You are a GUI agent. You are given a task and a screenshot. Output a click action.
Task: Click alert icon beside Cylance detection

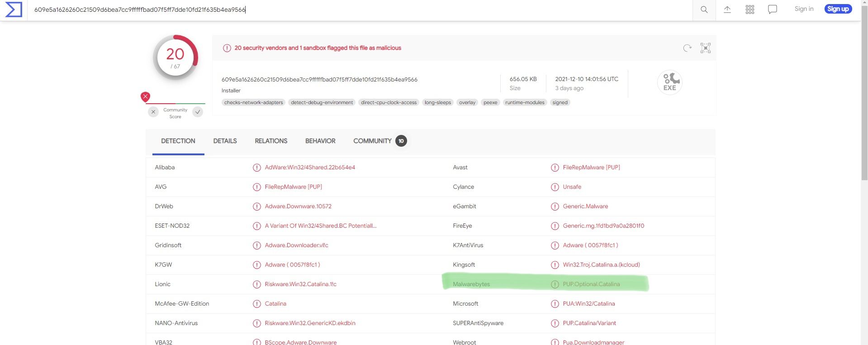555,187
